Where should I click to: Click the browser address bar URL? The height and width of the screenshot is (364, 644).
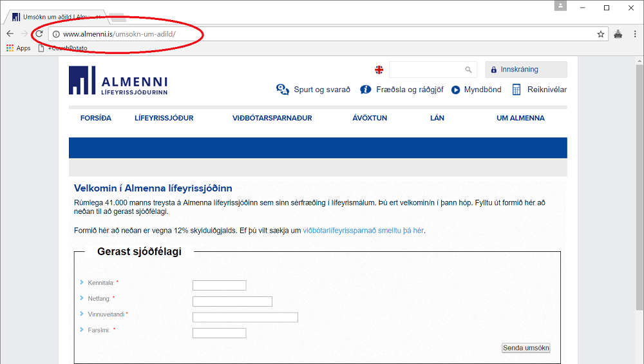tap(120, 34)
